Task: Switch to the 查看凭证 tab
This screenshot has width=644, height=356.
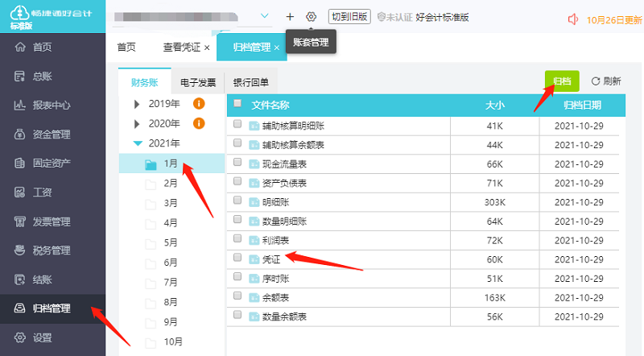Action: coord(182,48)
